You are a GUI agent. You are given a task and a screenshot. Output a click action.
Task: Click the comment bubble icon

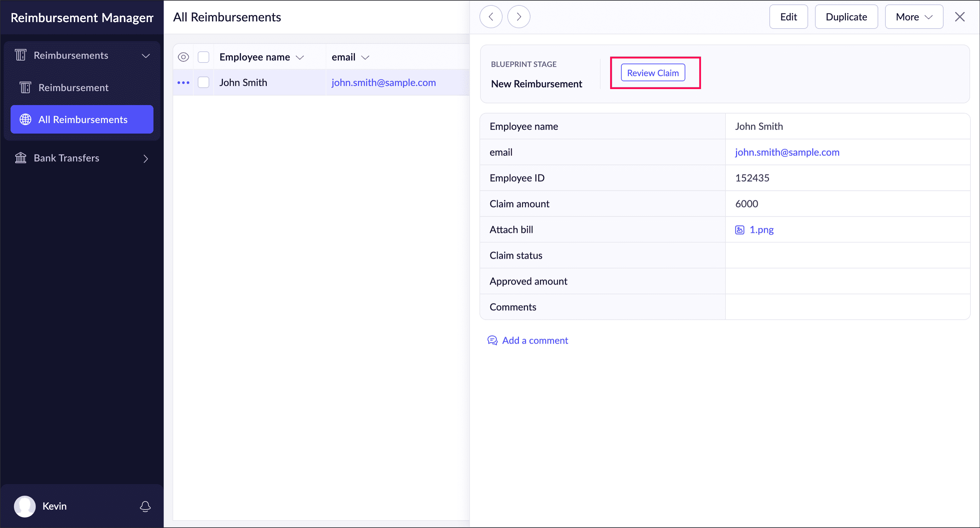(492, 340)
